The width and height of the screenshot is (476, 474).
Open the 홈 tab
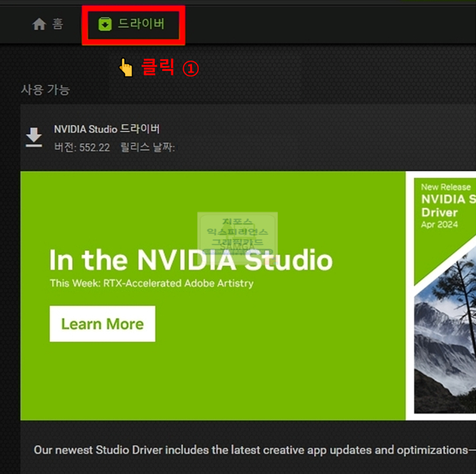[48, 24]
